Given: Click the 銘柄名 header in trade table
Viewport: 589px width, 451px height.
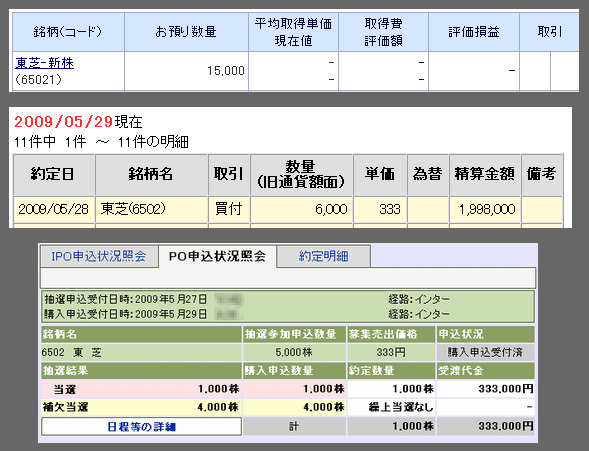Looking at the screenshot, I should click(151, 175).
